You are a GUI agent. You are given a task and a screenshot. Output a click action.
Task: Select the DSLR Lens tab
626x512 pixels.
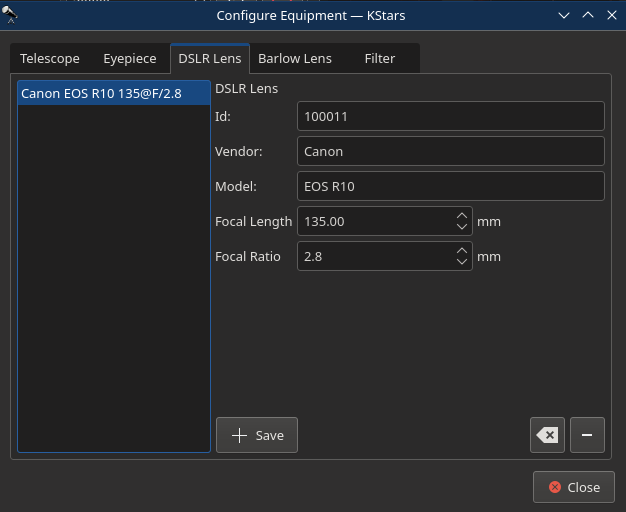click(210, 59)
